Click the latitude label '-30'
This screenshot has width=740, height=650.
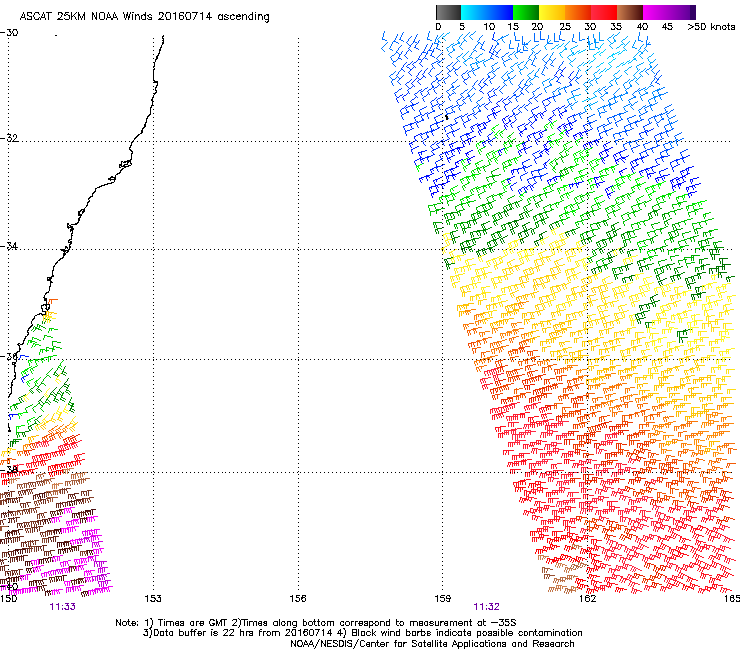9,33
